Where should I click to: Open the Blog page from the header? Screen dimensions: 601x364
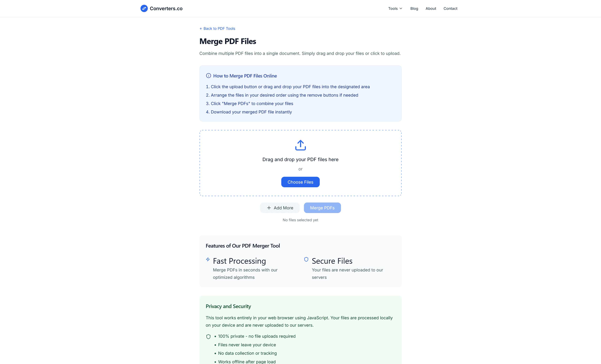(x=414, y=8)
